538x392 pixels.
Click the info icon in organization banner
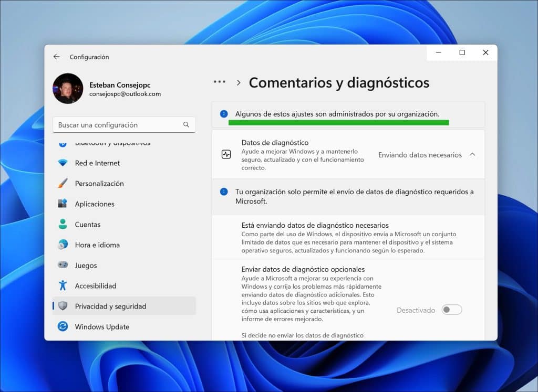coord(224,114)
